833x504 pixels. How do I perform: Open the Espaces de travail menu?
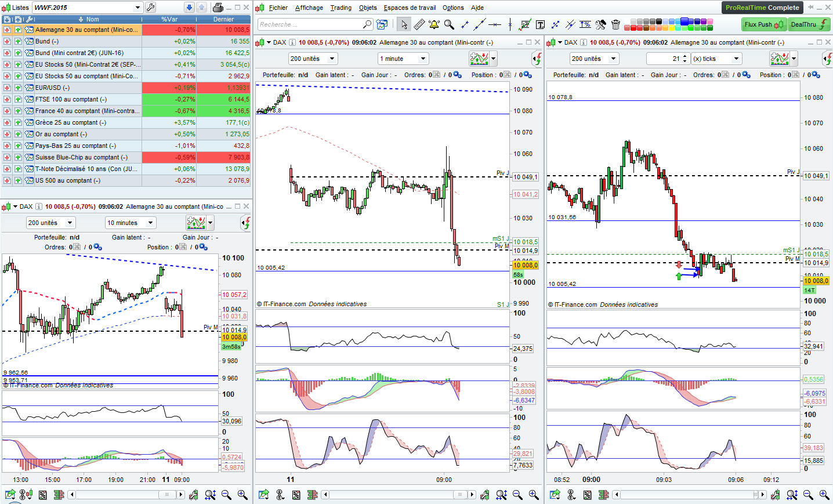point(410,8)
